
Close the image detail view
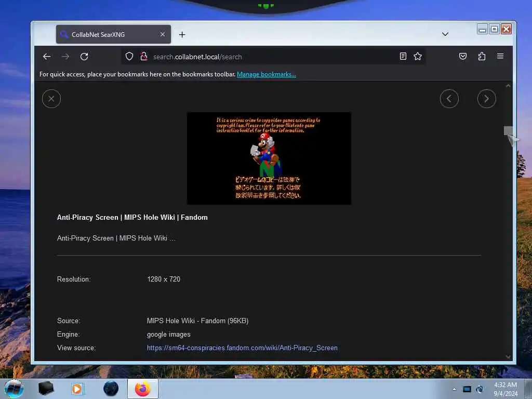(x=51, y=99)
